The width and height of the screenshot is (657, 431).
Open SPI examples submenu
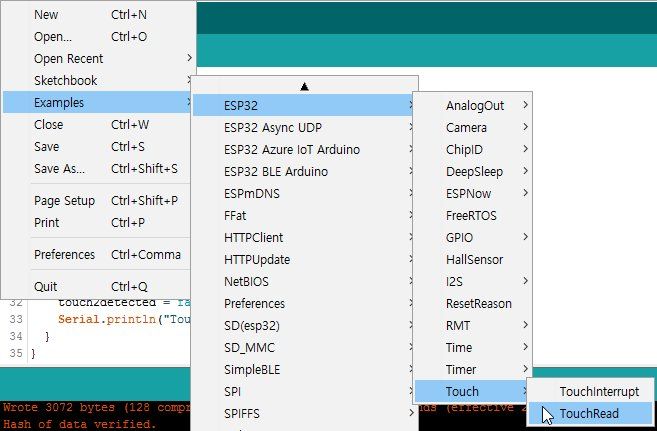(304, 392)
